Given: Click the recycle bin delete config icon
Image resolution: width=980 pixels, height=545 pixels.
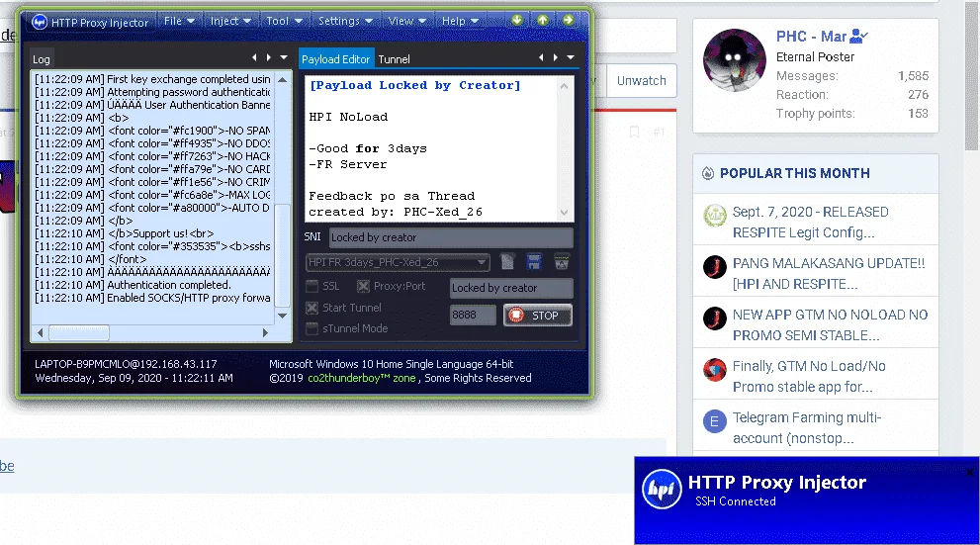Looking at the screenshot, I should [562, 262].
